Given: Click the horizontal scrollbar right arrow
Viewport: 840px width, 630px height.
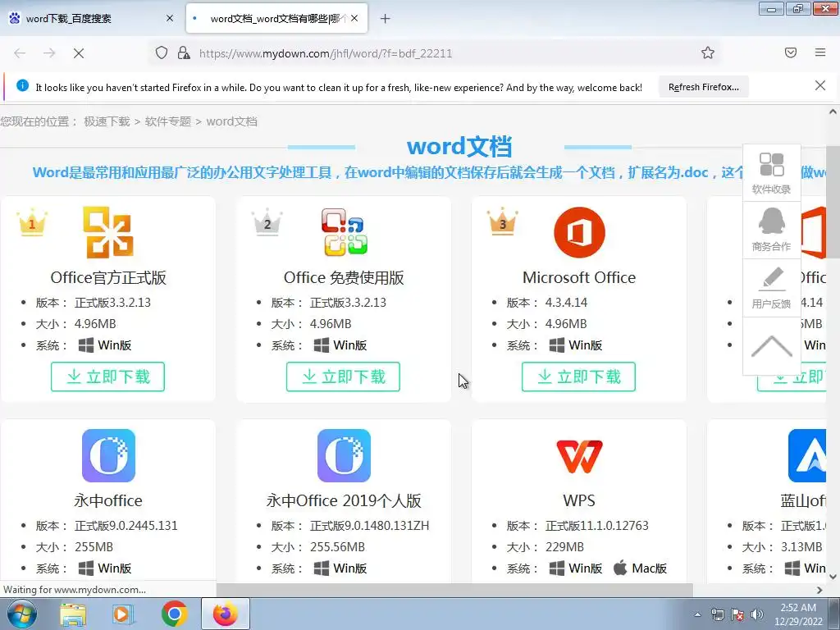Looking at the screenshot, I should point(819,590).
